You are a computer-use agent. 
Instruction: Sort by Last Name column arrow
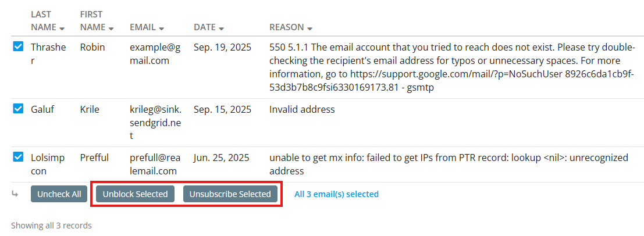tap(62, 28)
